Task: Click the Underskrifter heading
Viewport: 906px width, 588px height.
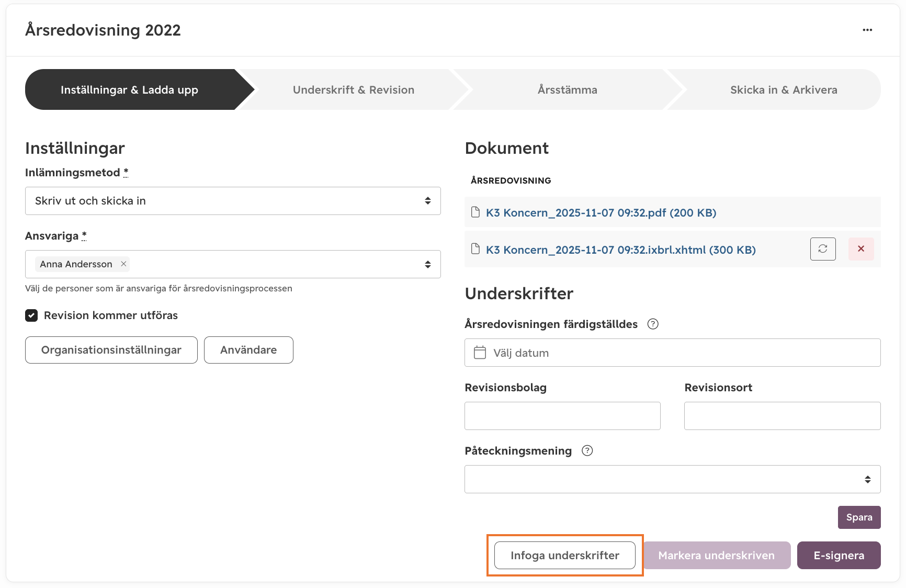Action: 519,293
